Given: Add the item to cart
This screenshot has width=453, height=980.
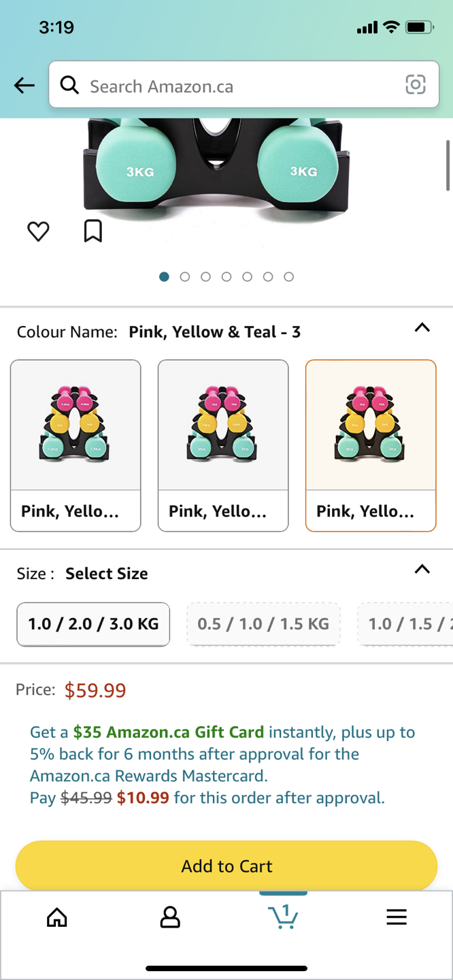Looking at the screenshot, I should (227, 866).
